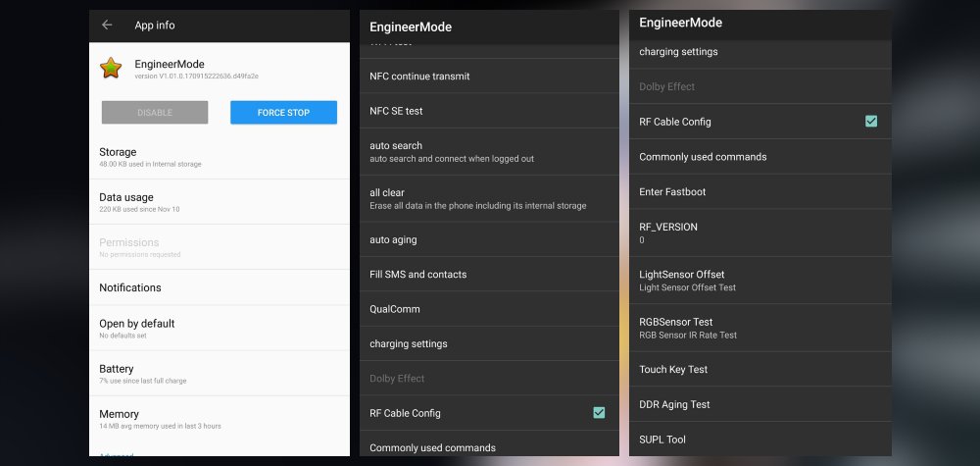
Task: Open Commonly used commands in right screen
Action: tap(760, 156)
